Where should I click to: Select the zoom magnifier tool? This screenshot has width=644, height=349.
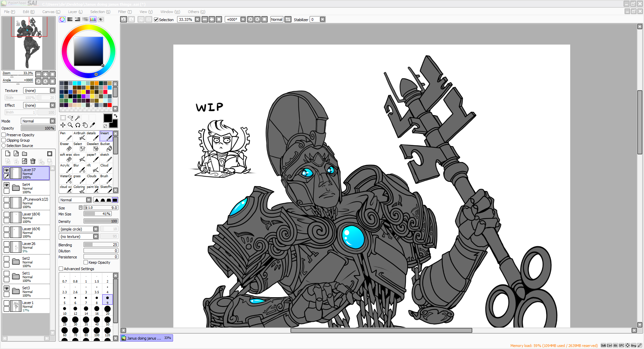click(70, 125)
